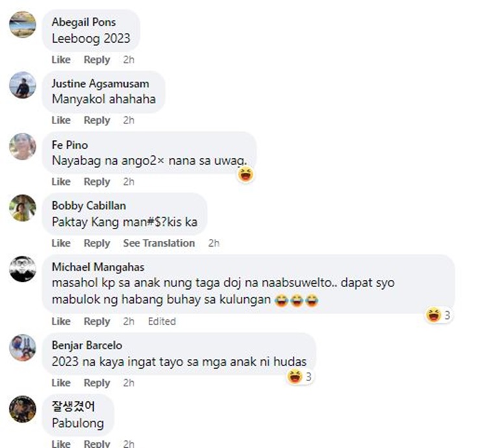Like Abegail Pons's comment
Screen dimensions: 487x448
click(61, 59)
